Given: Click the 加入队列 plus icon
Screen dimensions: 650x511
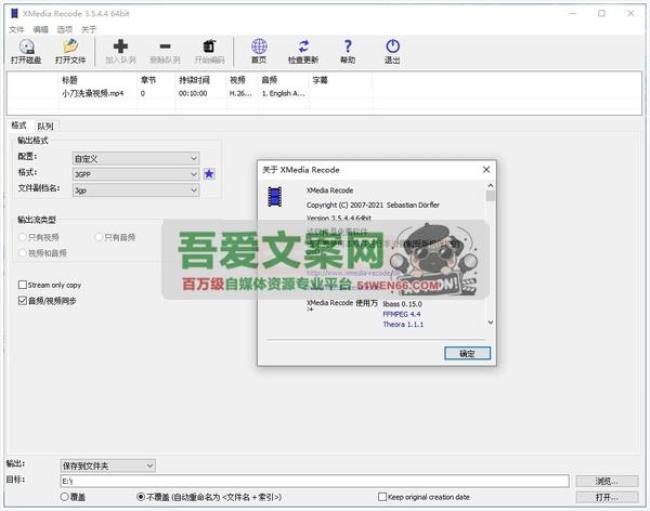Looking at the screenshot, I should (121, 46).
